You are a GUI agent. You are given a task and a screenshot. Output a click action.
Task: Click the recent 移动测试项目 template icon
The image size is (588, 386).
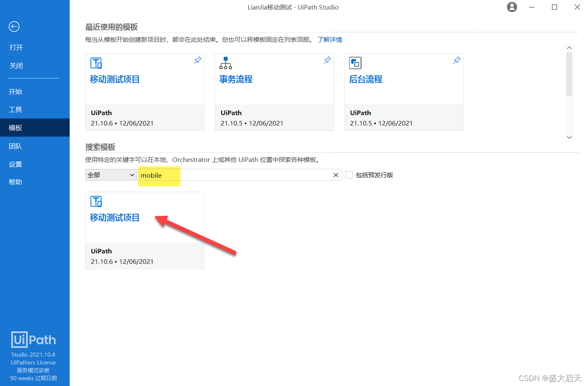point(96,63)
